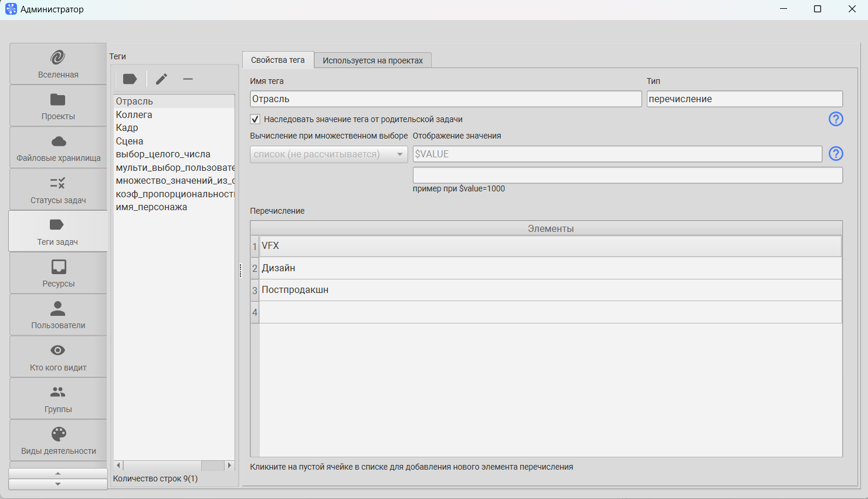Switch to Используется на проектах tab
The height and width of the screenshot is (499, 868).
[373, 60]
